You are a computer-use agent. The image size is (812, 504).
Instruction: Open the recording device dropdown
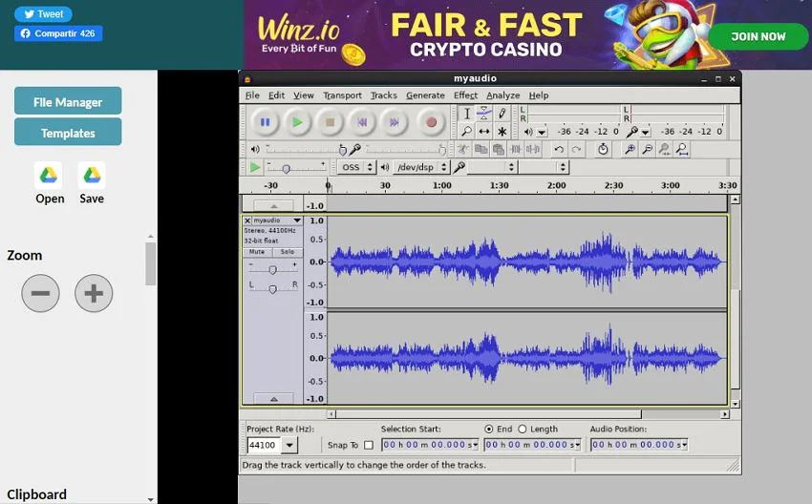pyautogui.click(x=491, y=167)
